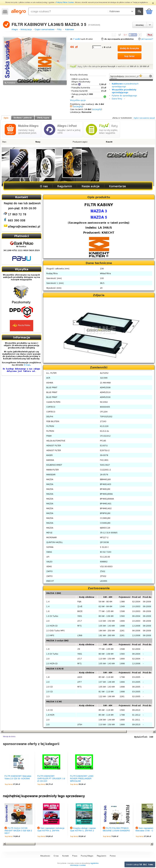Select the 'Opis' tab
Viewport: 156px width, 868px height.
point(6,118)
